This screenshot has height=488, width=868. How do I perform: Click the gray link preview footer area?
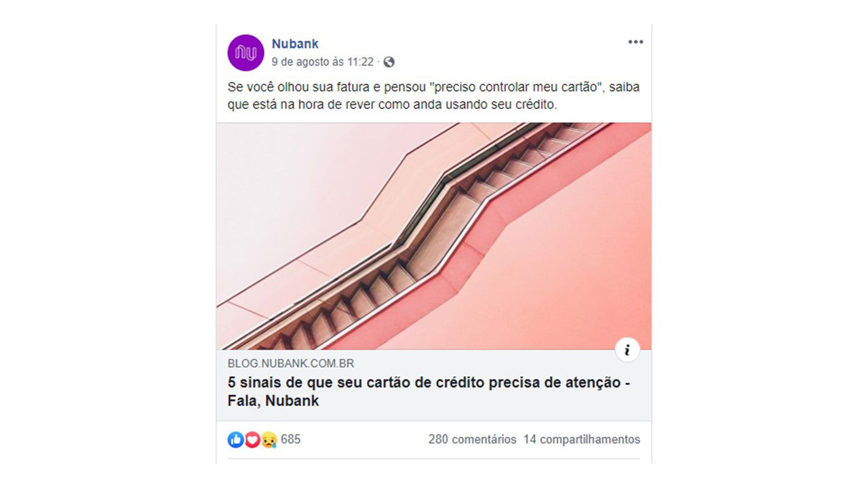click(434, 385)
